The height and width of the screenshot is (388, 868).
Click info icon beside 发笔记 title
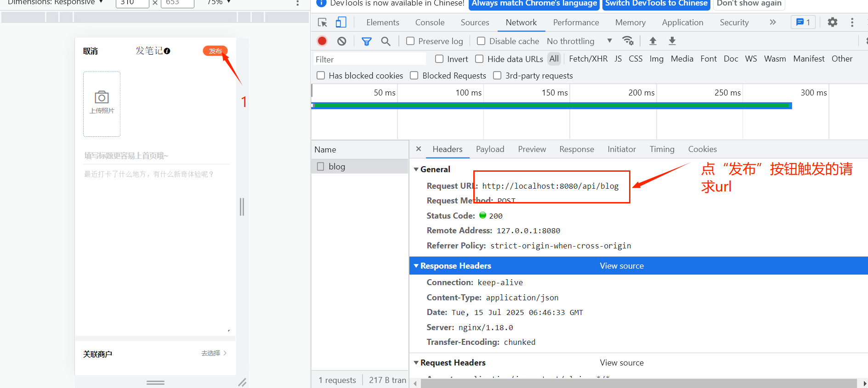[167, 51]
